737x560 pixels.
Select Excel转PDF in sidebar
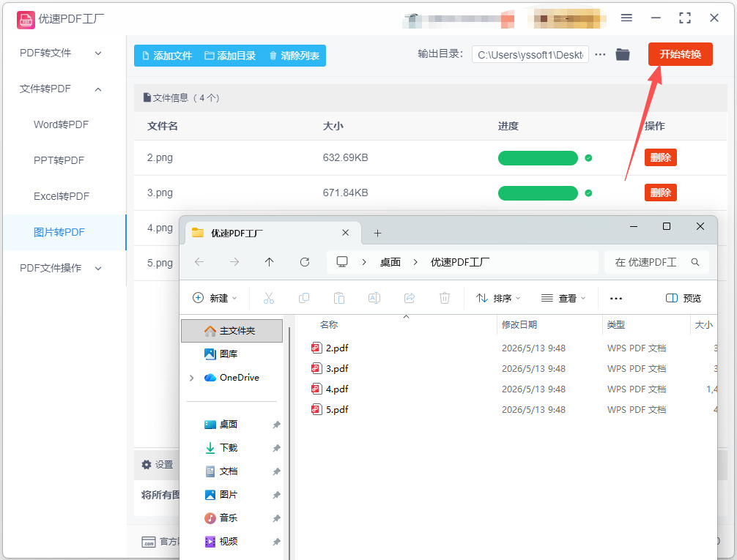coord(61,196)
